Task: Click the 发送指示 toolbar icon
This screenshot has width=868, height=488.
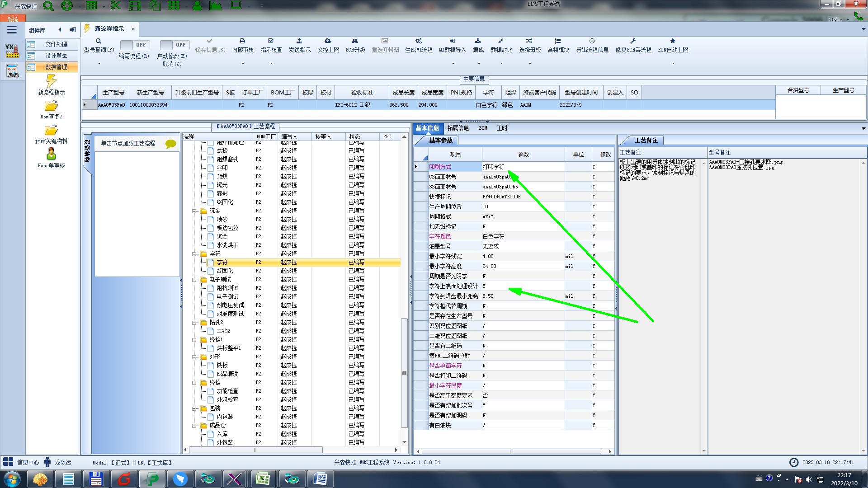Action: (299, 41)
